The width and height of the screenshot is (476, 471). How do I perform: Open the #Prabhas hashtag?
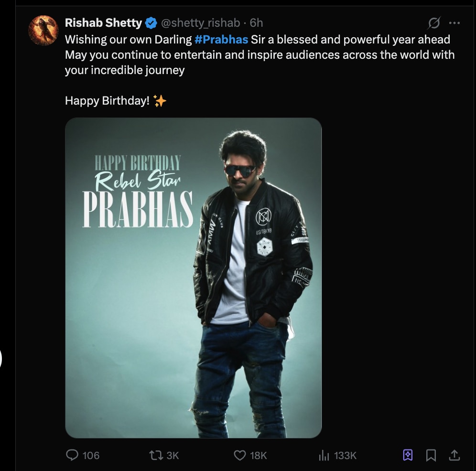coord(221,39)
